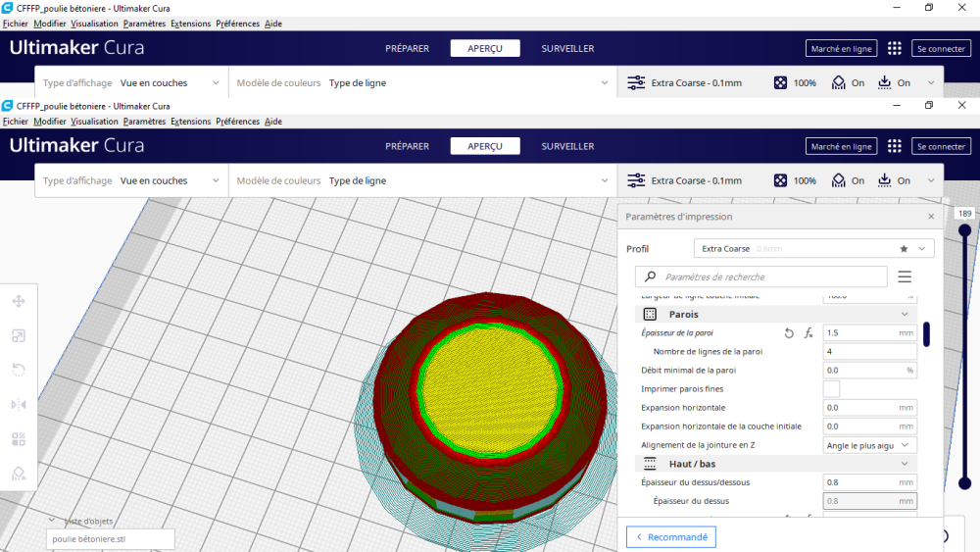
Task: Click the Recommandé button
Action: (671, 537)
